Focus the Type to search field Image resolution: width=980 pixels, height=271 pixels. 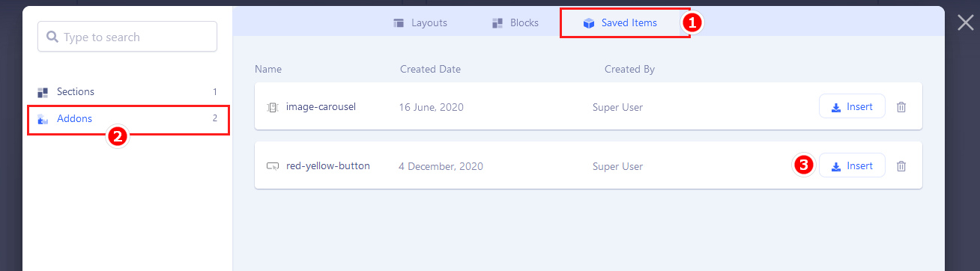point(127,37)
